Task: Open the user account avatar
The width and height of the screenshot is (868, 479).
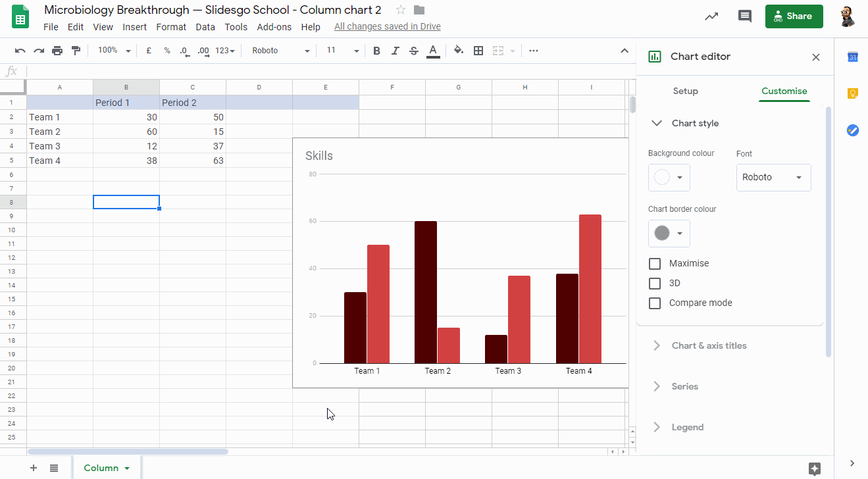Action: coord(848,16)
